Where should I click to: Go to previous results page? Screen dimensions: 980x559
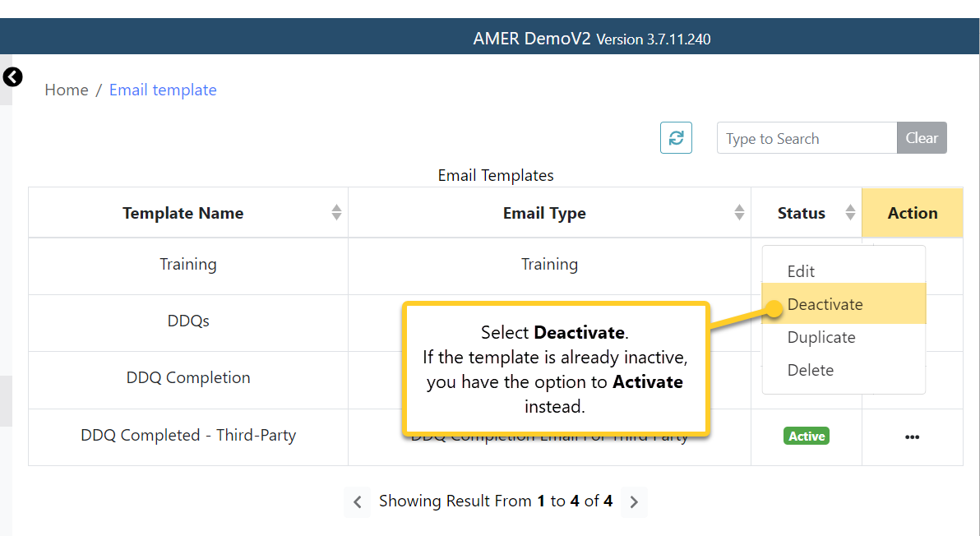point(358,501)
